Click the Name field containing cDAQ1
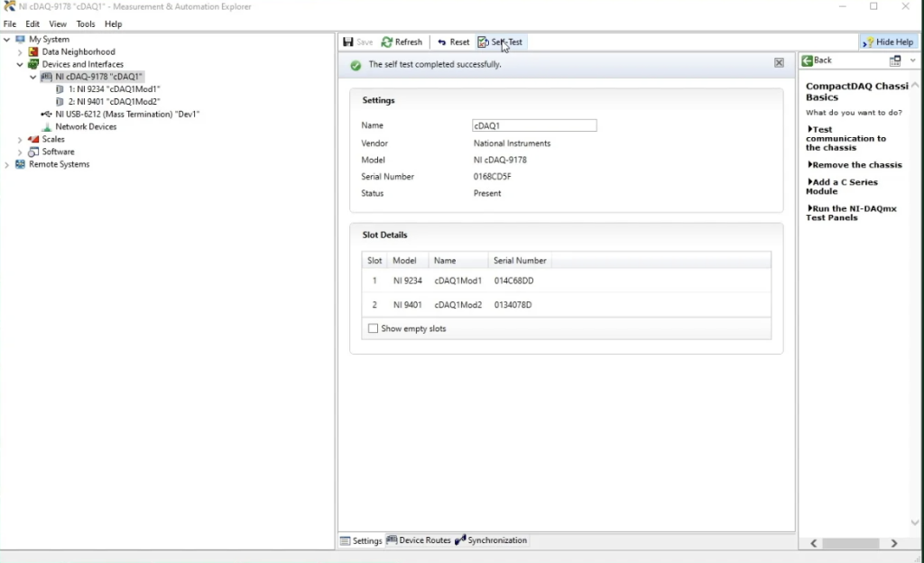The height and width of the screenshot is (563, 924). tap(534, 125)
